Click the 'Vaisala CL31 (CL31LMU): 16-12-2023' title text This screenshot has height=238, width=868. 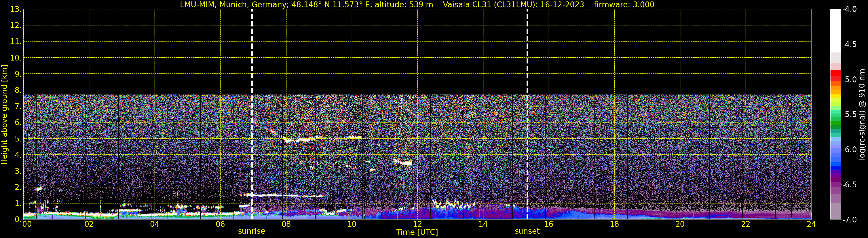[513, 5]
